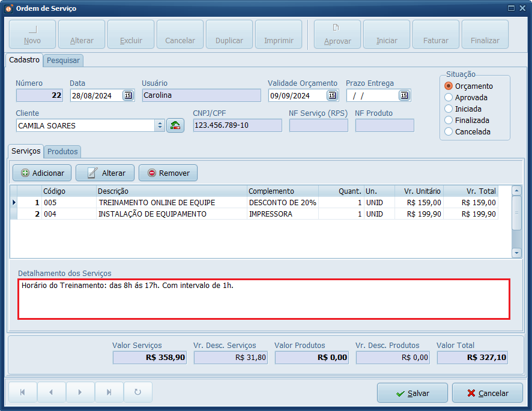The height and width of the screenshot is (411, 532).
Task: Select the Finalizada situation option
Action: pyautogui.click(x=448, y=120)
